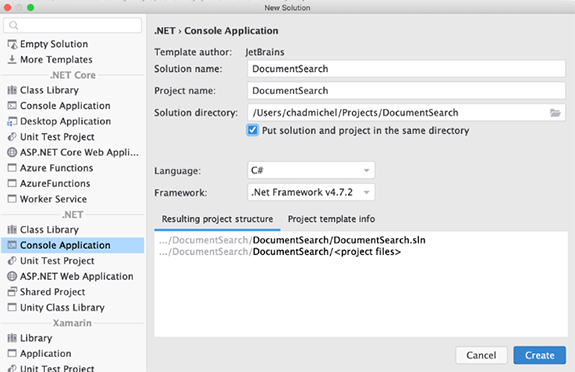This screenshot has width=575, height=372.
Task: Click the <project files> path line
Action: [x=280, y=252]
